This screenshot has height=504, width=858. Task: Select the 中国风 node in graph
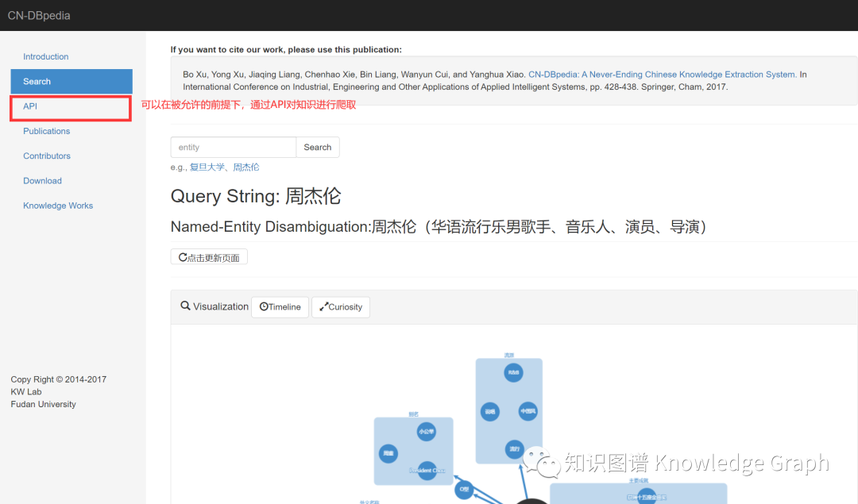pyautogui.click(x=528, y=411)
